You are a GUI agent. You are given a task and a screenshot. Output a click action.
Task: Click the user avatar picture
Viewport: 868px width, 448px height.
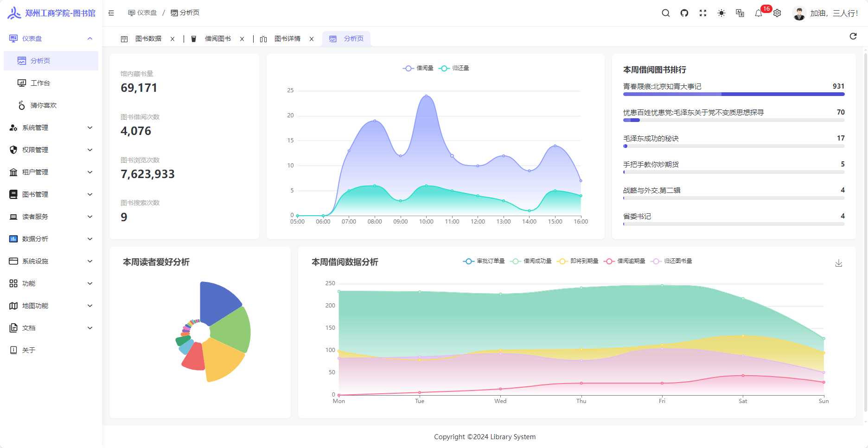[x=799, y=13]
